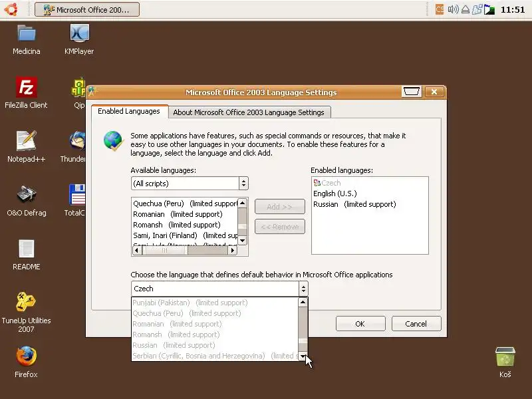The width and height of the screenshot is (532, 399).
Task: Click the << Remove button
Action: tap(279, 227)
